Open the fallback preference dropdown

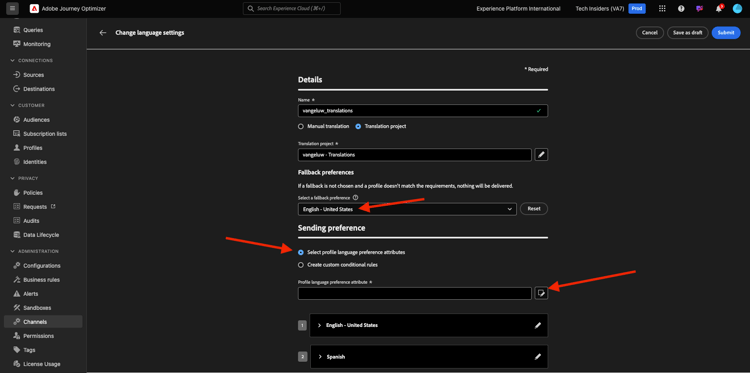point(407,209)
